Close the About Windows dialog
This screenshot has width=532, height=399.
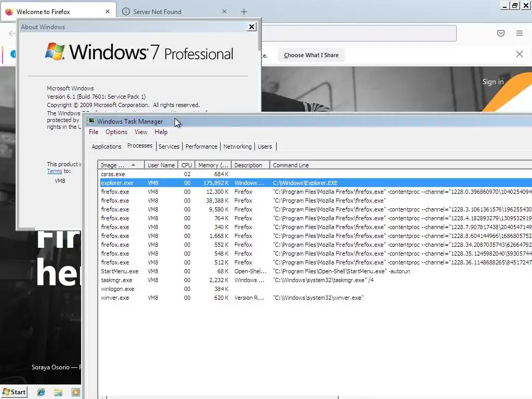(251, 27)
